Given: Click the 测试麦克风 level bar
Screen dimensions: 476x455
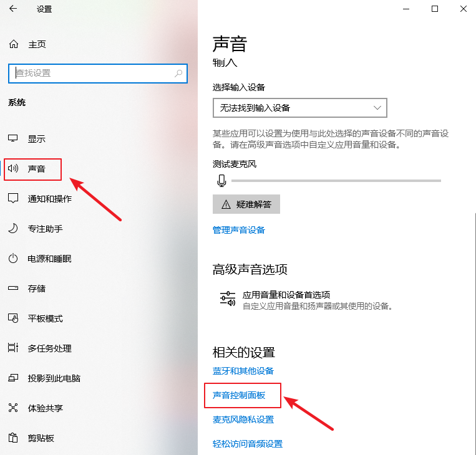Looking at the screenshot, I should 336,181.
